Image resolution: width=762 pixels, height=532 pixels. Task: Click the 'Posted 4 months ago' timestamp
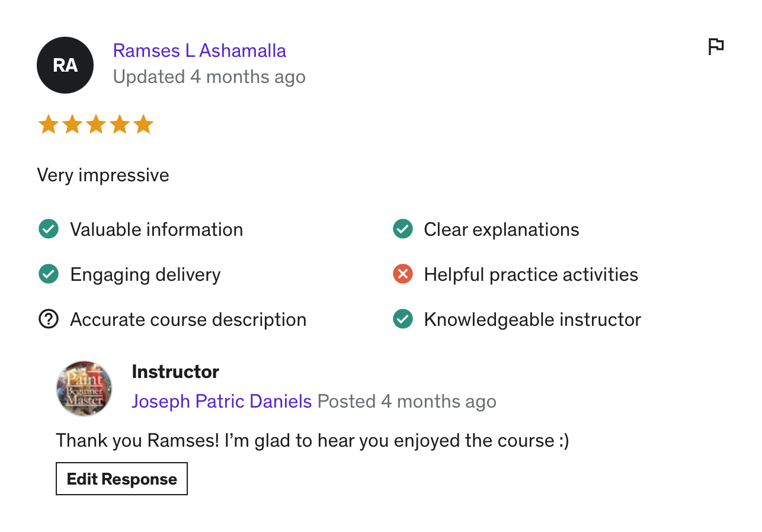click(x=406, y=401)
